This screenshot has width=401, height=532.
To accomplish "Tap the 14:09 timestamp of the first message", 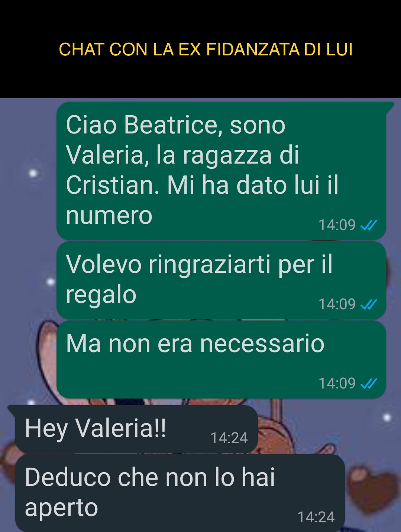I will (x=337, y=225).
